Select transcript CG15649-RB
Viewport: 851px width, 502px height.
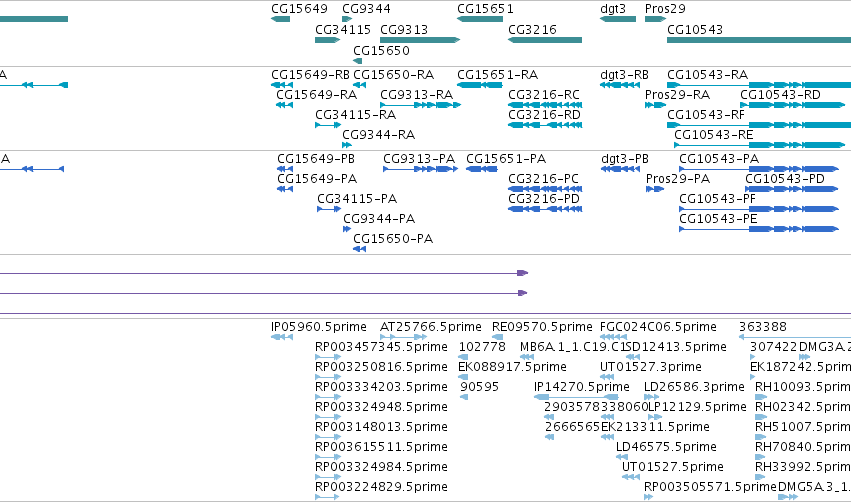point(282,85)
